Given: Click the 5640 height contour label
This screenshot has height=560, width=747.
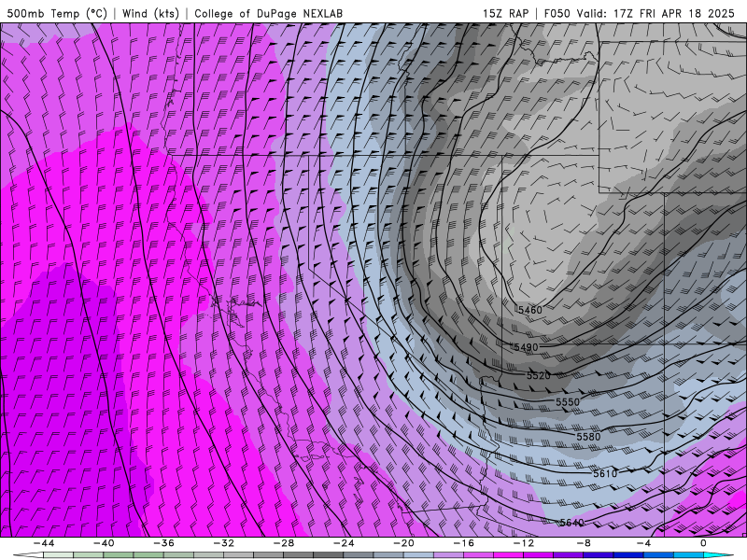Looking at the screenshot, I should tap(571, 523).
